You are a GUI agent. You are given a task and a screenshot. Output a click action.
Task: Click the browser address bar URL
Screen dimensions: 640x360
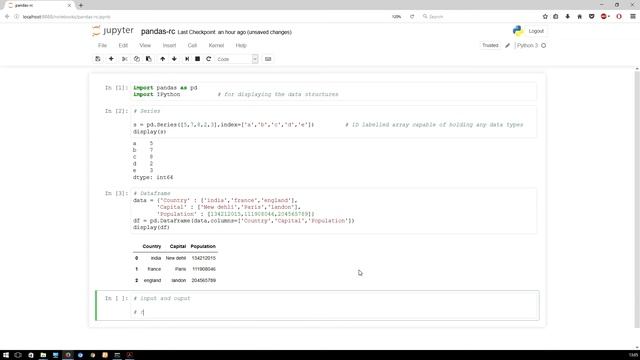pos(67,17)
